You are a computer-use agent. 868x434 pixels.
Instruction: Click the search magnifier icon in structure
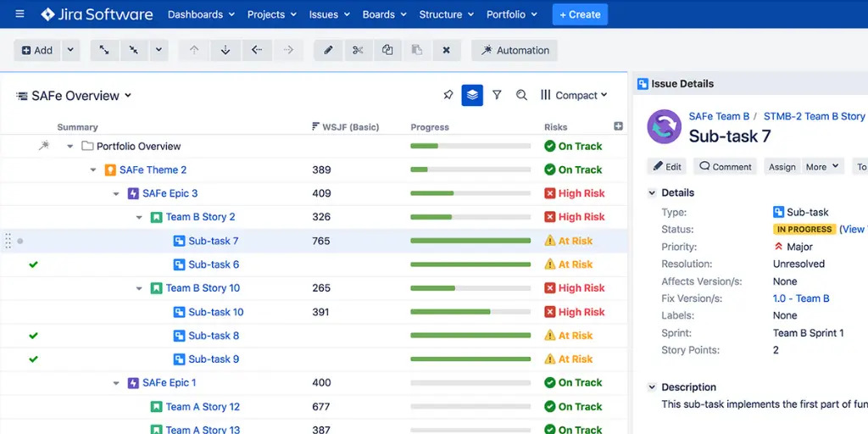(521, 95)
